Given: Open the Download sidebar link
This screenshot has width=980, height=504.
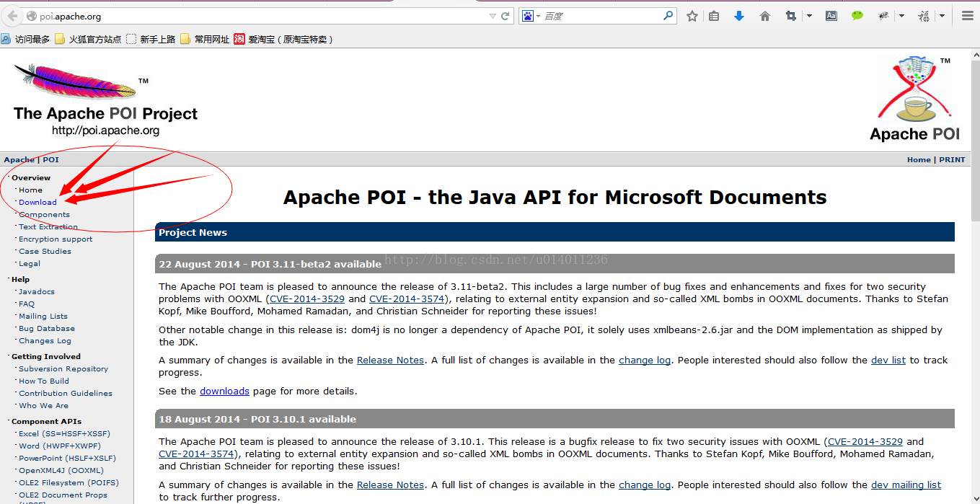Looking at the screenshot, I should click(x=37, y=203).
